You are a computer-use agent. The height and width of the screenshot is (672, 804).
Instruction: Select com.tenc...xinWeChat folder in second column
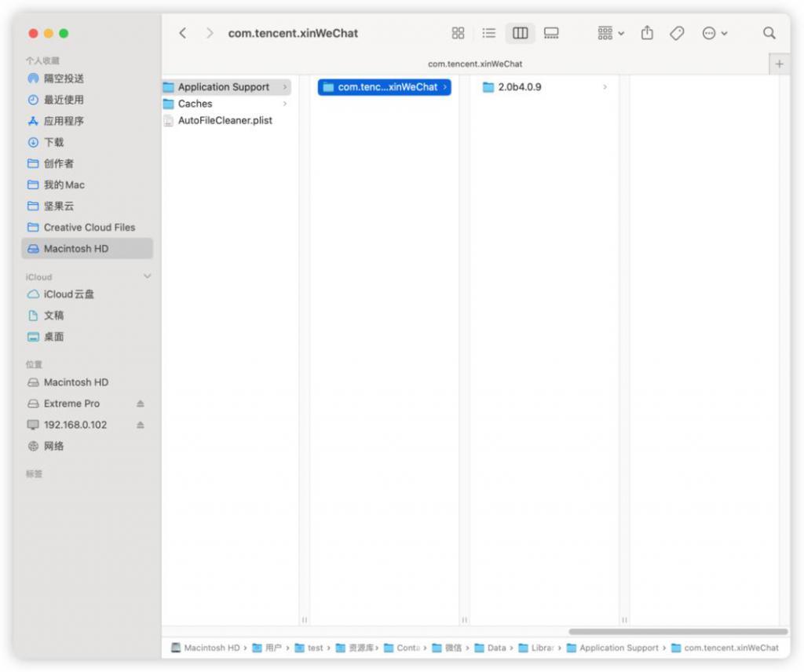(x=384, y=87)
